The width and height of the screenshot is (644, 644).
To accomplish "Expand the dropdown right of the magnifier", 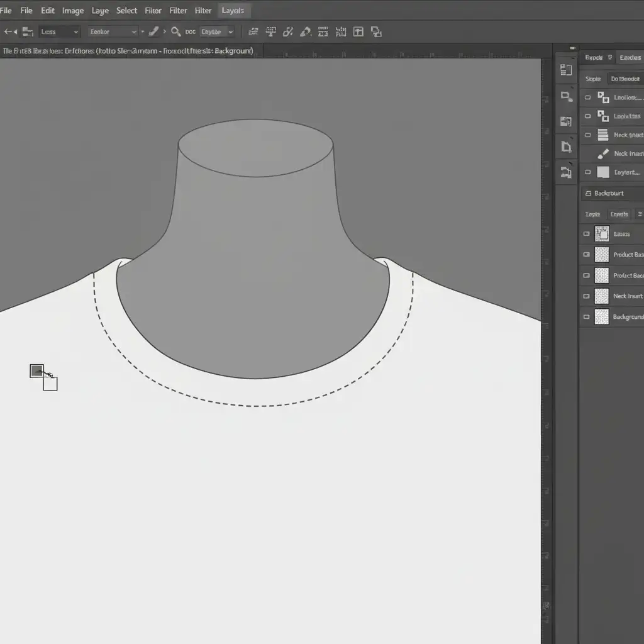I will pos(217,31).
